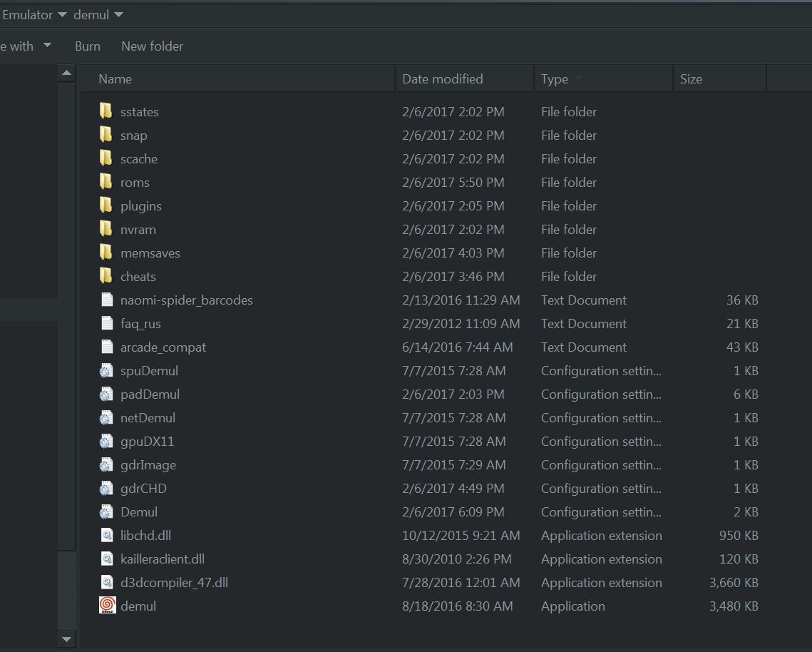Select the sstates folder name

click(140, 112)
